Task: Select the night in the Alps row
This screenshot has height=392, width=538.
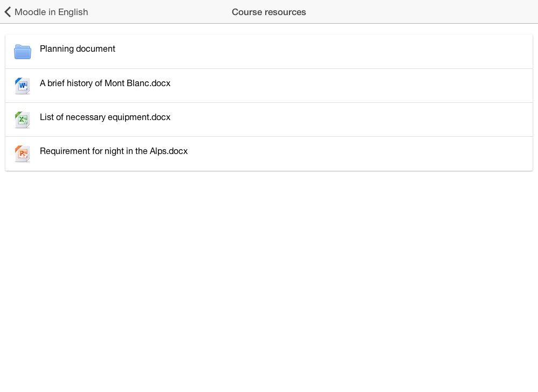Action: pos(269,153)
